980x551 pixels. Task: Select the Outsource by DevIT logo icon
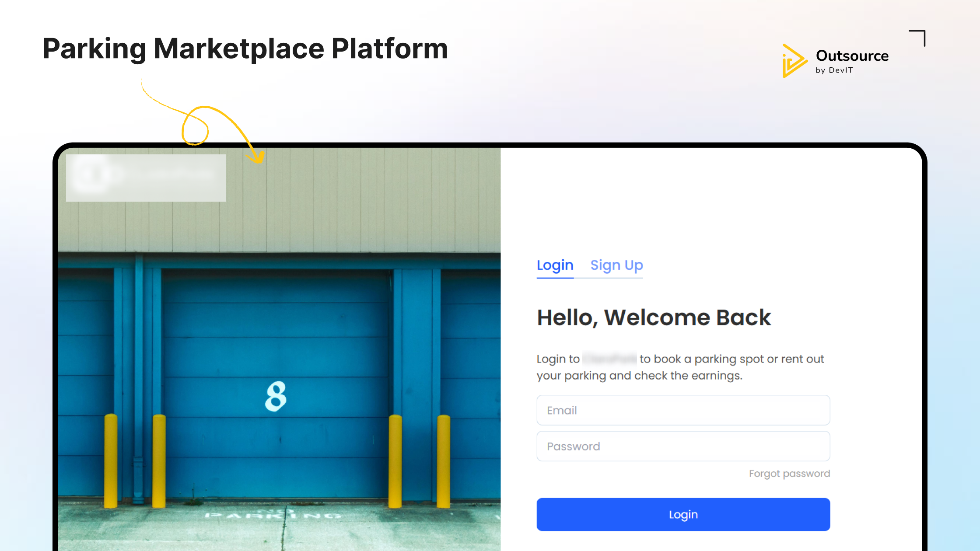[794, 61]
